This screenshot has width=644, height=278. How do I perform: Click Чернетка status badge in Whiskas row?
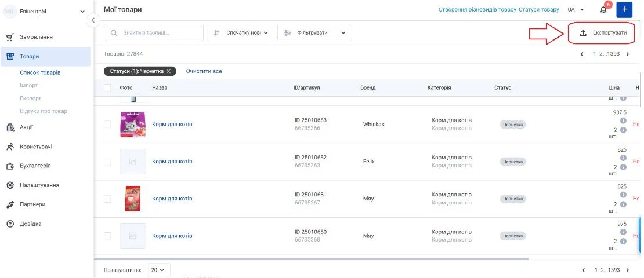point(512,125)
